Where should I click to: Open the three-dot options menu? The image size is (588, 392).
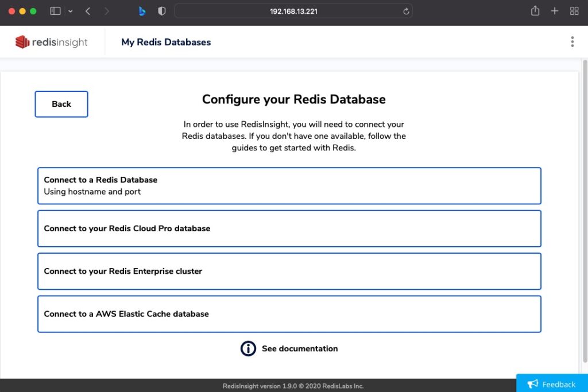coord(572,41)
